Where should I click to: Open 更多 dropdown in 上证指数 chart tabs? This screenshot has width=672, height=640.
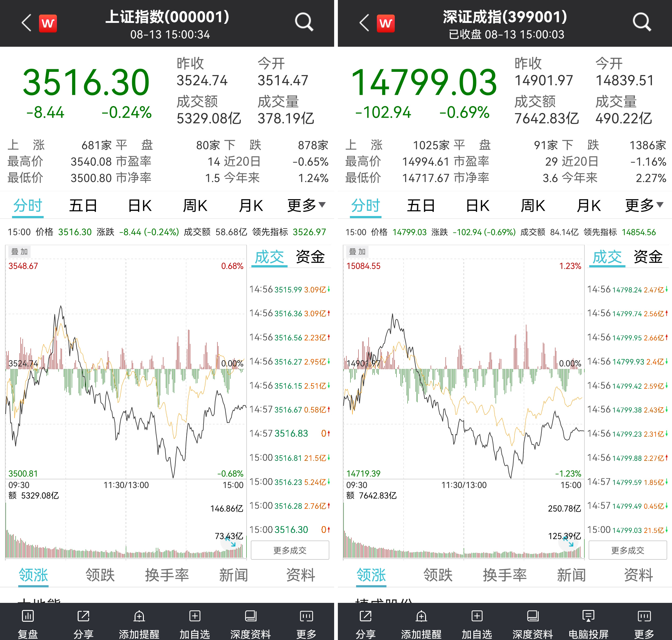[306, 206]
